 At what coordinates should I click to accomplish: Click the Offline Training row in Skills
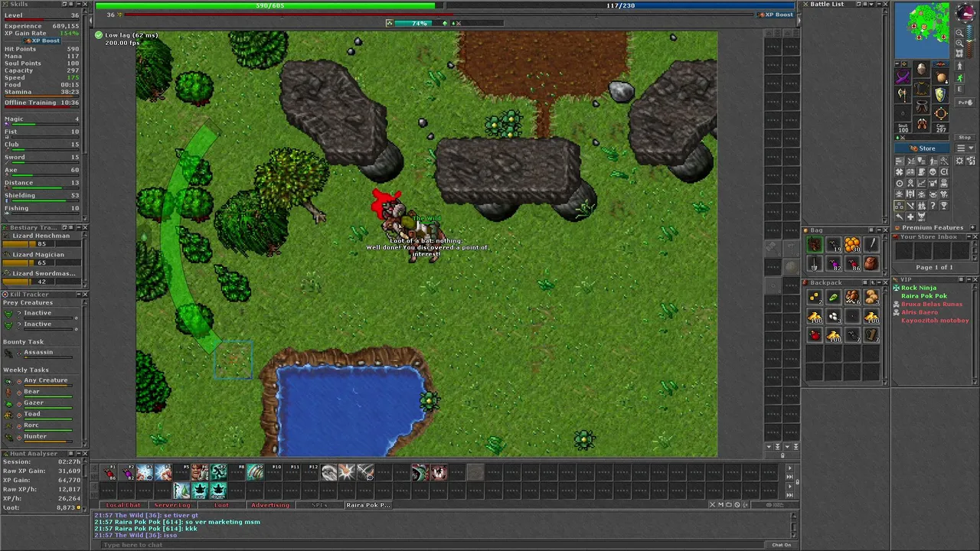[42, 103]
